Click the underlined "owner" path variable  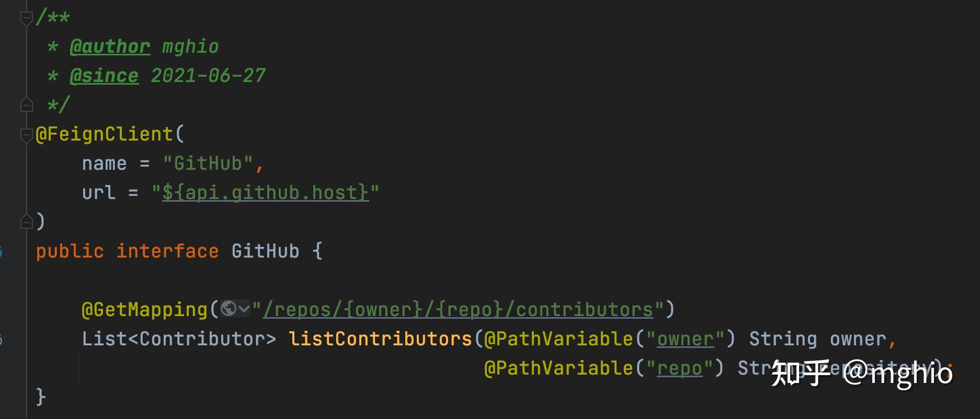(x=685, y=339)
